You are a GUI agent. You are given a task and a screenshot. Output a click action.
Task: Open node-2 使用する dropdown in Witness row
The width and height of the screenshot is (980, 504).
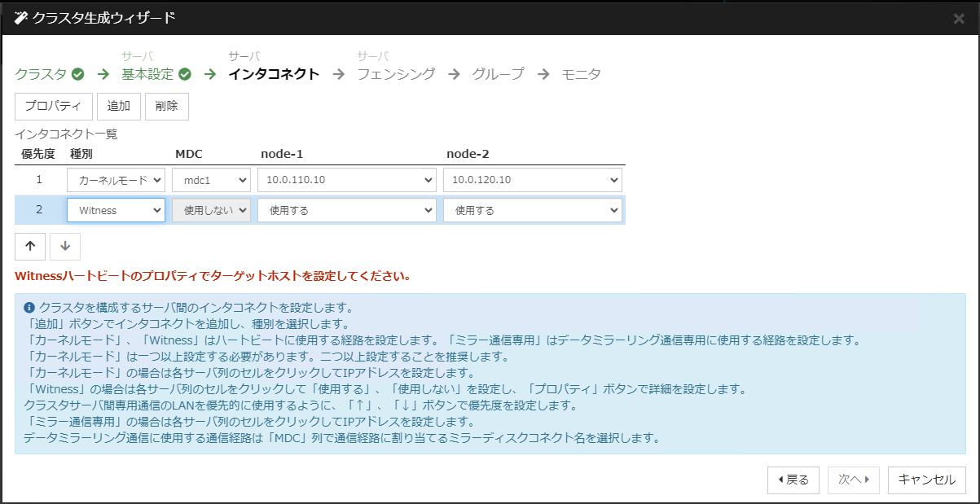(x=533, y=210)
